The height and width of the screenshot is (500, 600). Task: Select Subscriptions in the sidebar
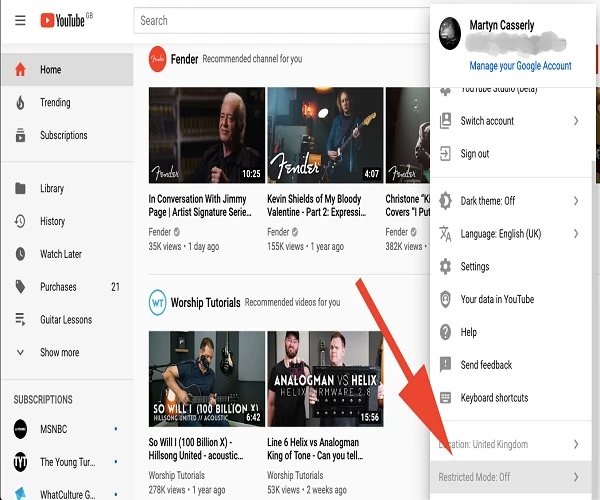pyautogui.click(x=67, y=135)
